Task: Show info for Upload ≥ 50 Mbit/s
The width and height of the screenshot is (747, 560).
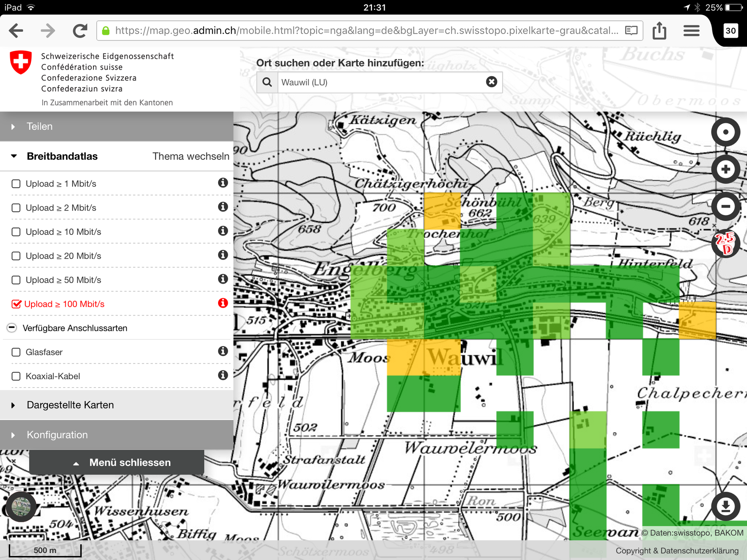Action: click(x=223, y=279)
